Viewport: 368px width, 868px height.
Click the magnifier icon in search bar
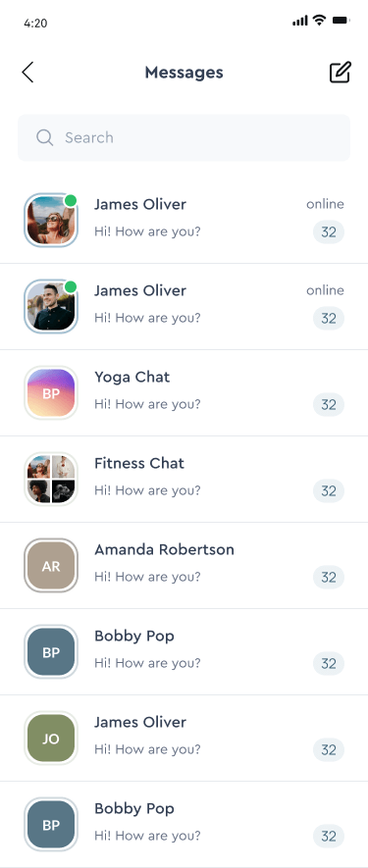click(x=44, y=137)
